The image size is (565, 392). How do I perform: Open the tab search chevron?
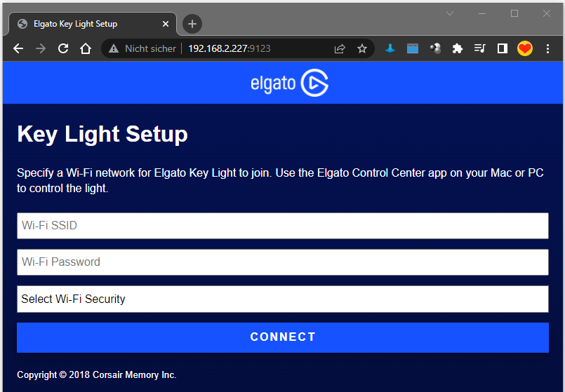click(x=450, y=13)
